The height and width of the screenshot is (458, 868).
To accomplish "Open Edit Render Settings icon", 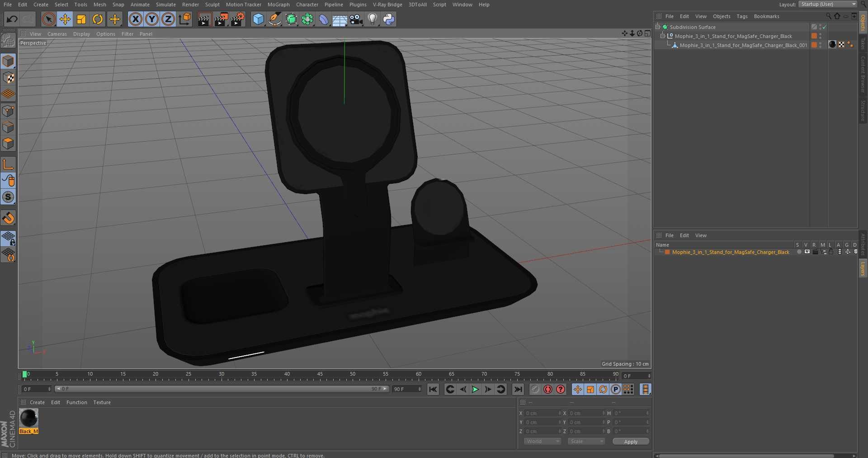I will tap(238, 19).
